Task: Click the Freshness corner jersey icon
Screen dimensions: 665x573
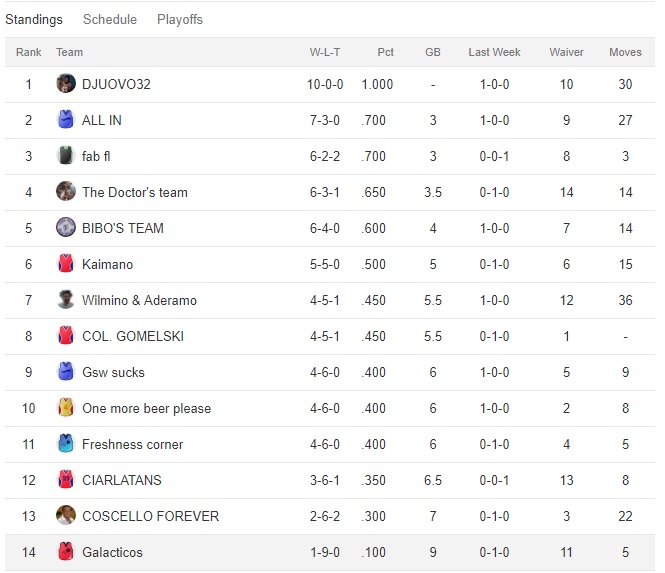Action: coord(66,444)
